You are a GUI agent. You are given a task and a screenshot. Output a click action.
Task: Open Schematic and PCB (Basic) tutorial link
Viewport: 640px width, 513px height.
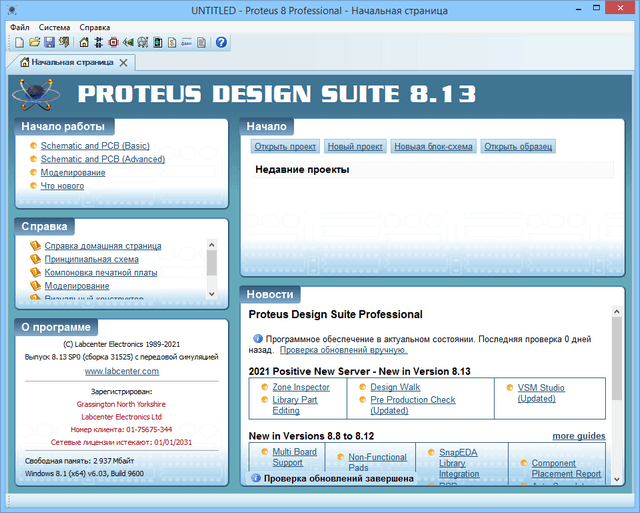(x=95, y=146)
